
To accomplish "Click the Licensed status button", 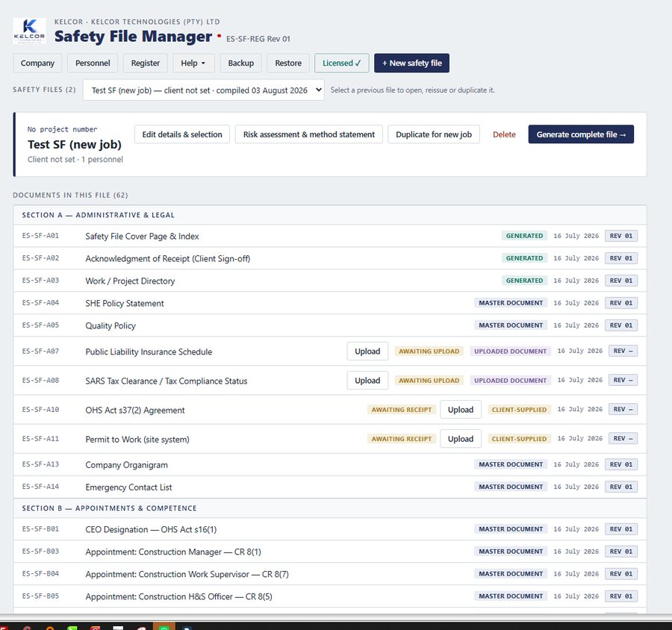I will 341,63.
